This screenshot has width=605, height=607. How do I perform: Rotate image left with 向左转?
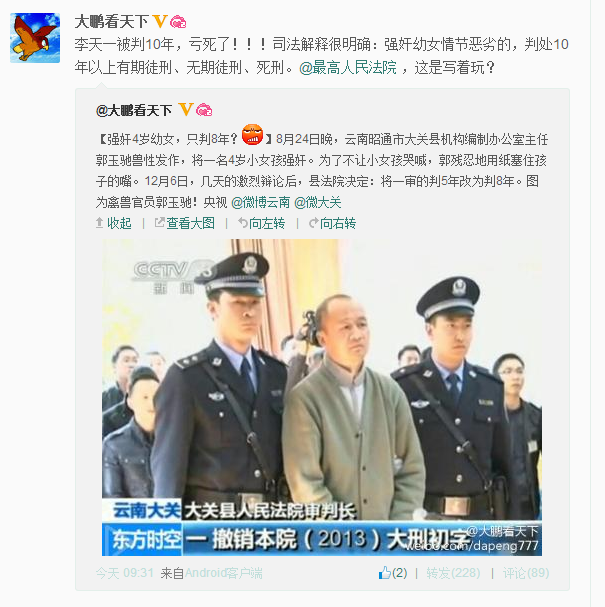pyautogui.click(x=262, y=223)
